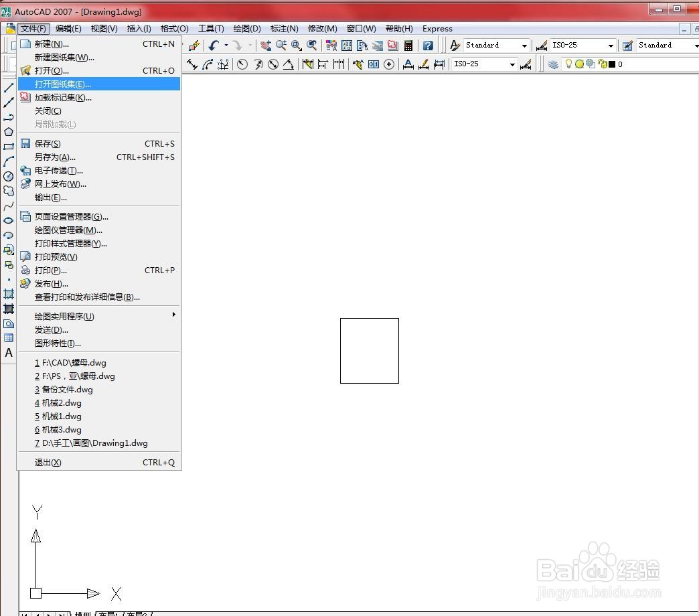Choose 打印预览(V) menu item

click(x=99, y=256)
